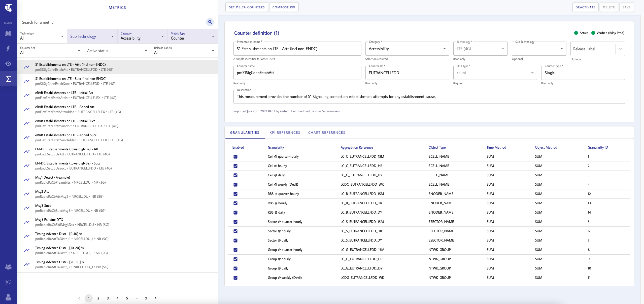The height and width of the screenshot is (304, 644).
Task: Open the user profile sidebar icon
Action: click(x=8, y=297)
